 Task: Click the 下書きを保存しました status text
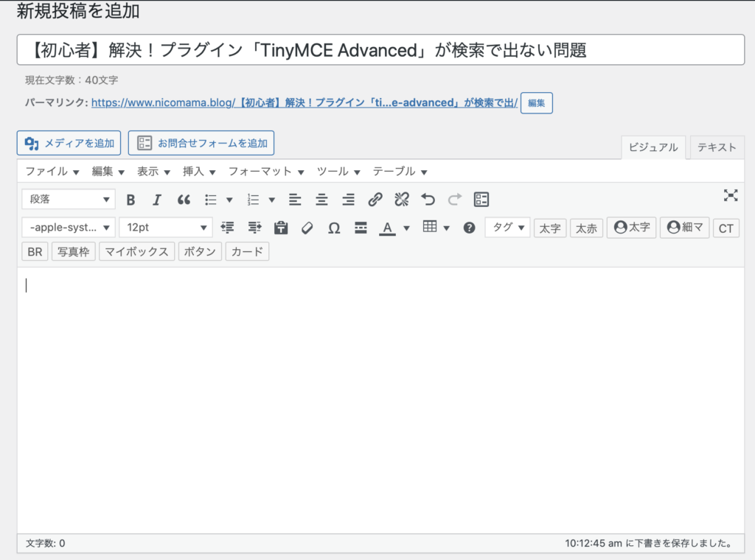(x=650, y=543)
